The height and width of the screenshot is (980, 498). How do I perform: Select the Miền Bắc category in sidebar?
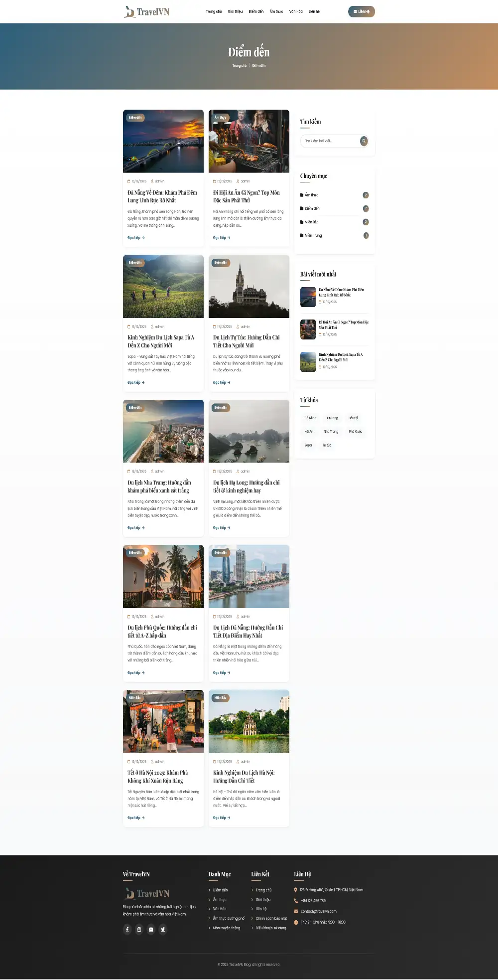311,222
